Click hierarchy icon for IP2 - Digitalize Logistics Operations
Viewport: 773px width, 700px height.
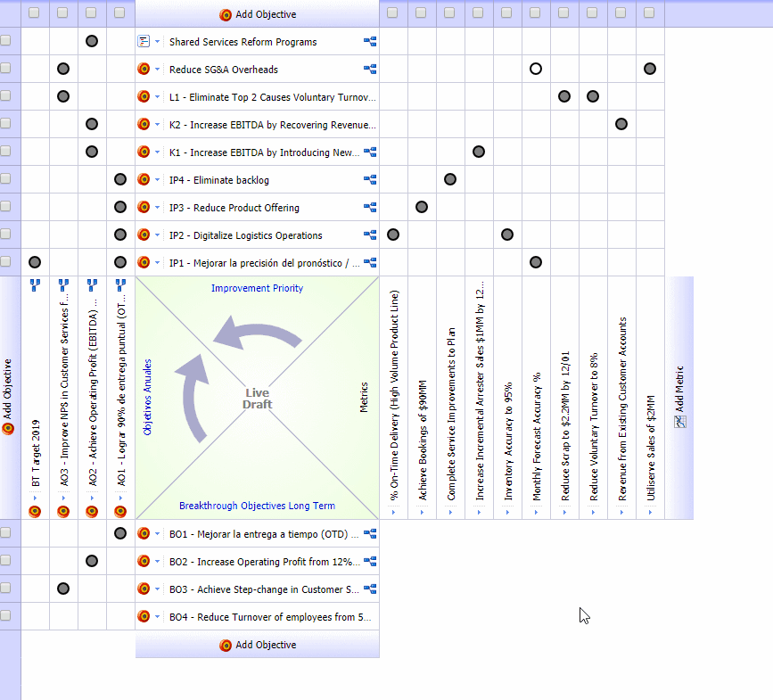(369, 235)
